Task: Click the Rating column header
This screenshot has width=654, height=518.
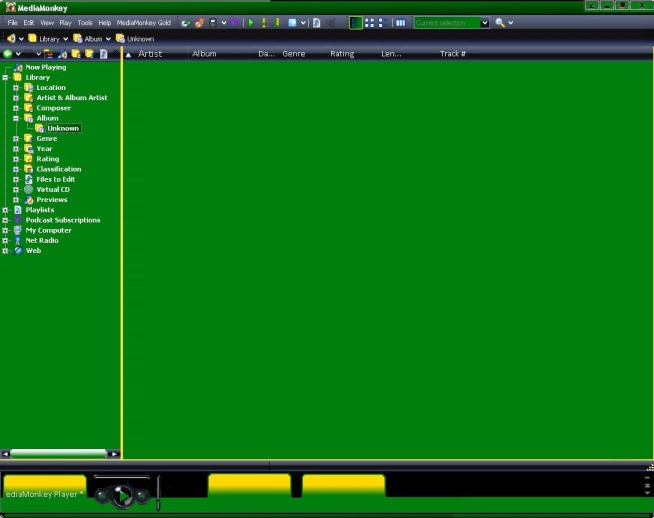Action: click(342, 53)
